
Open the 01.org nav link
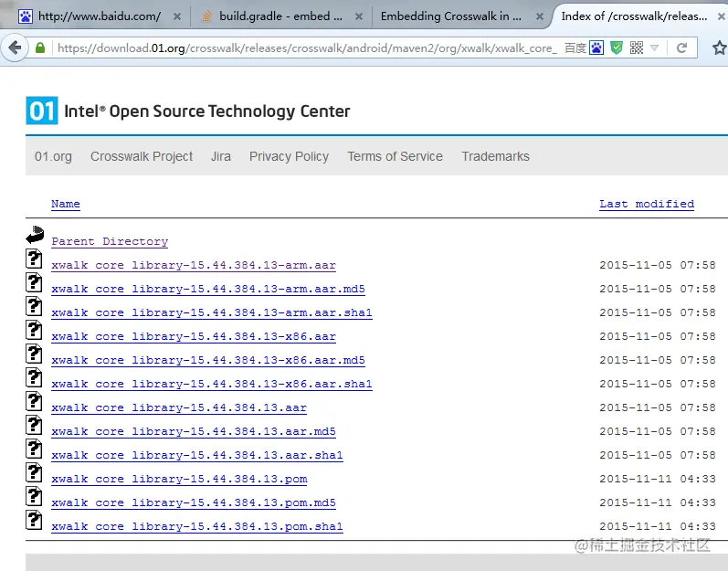(53, 156)
